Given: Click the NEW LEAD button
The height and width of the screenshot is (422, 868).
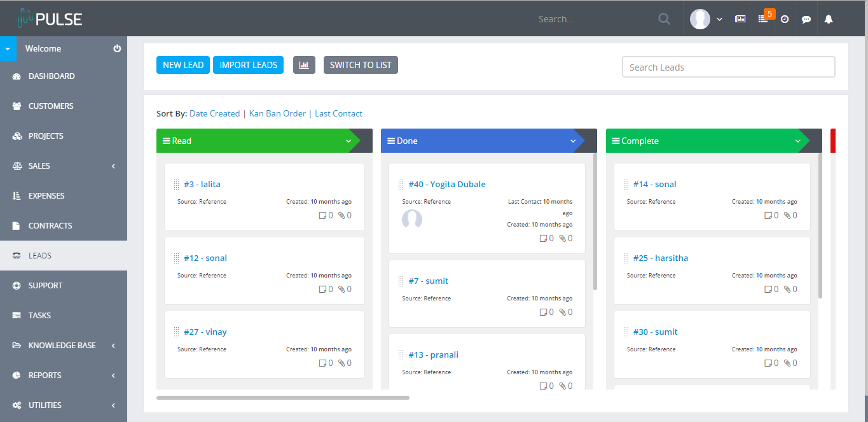Looking at the screenshot, I should coord(183,64).
